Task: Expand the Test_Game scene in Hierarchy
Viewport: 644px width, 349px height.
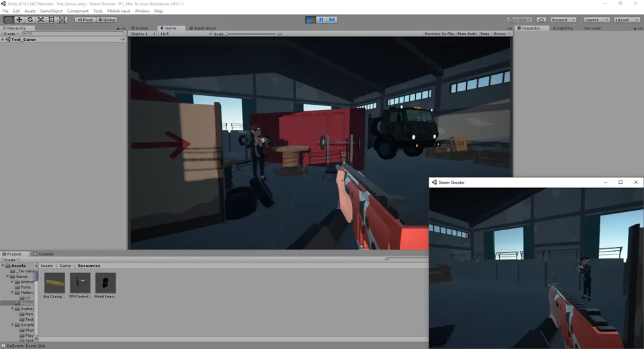Action: pyautogui.click(x=3, y=40)
